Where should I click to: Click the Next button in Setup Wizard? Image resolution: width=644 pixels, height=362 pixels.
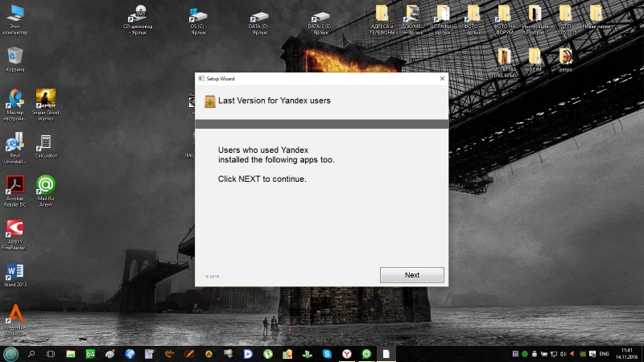point(412,275)
